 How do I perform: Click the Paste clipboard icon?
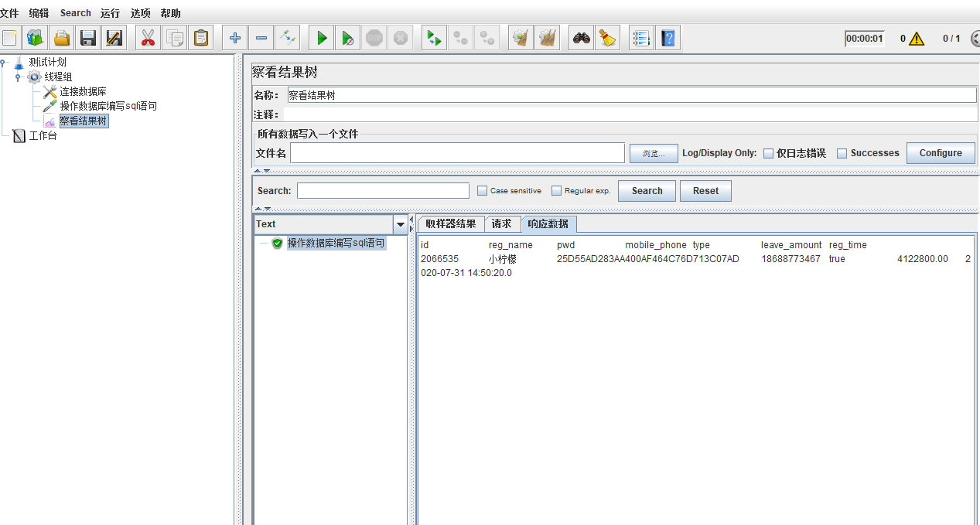tap(201, 37)
